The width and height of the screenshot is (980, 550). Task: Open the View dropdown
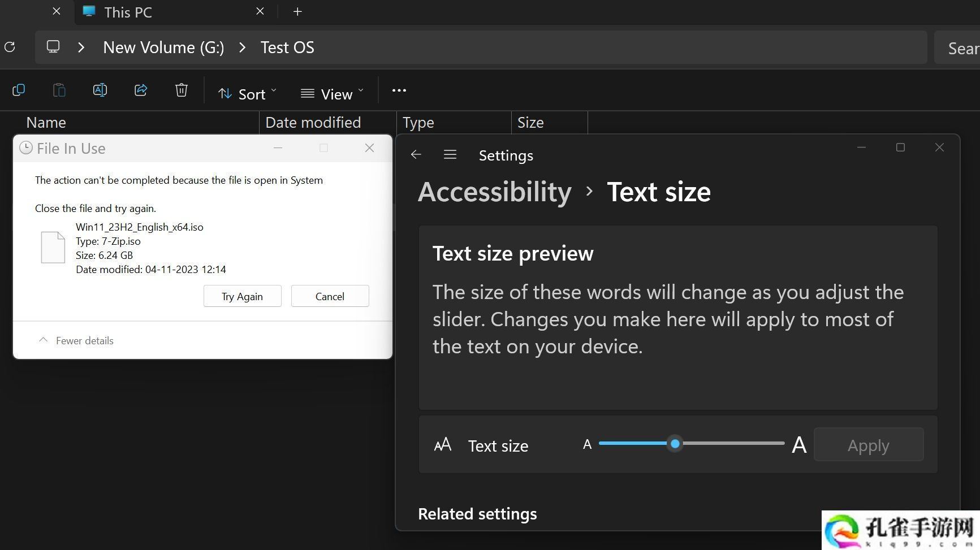(332, 93)
